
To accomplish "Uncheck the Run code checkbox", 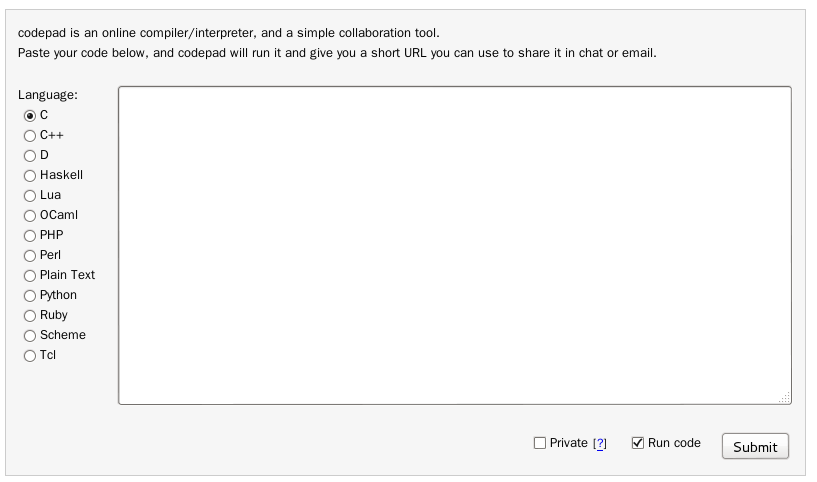I will pyautogui.click(x=638, y=443).
